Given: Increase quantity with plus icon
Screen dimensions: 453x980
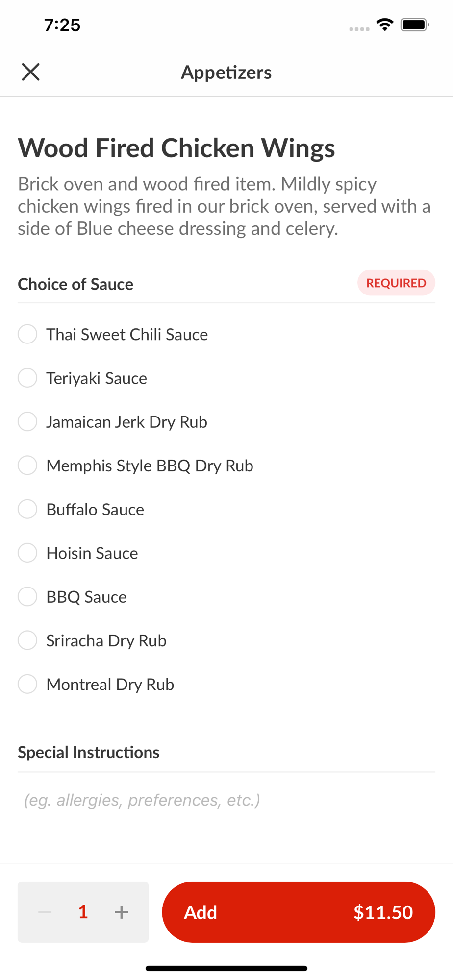Looking at the screenshot, I should (x=122, y=912).
